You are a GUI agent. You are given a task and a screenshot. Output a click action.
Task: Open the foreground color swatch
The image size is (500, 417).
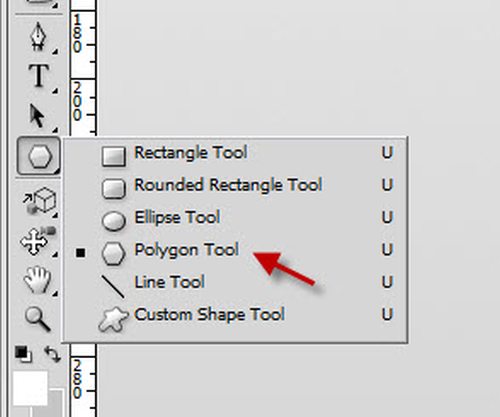pos(30,388)
